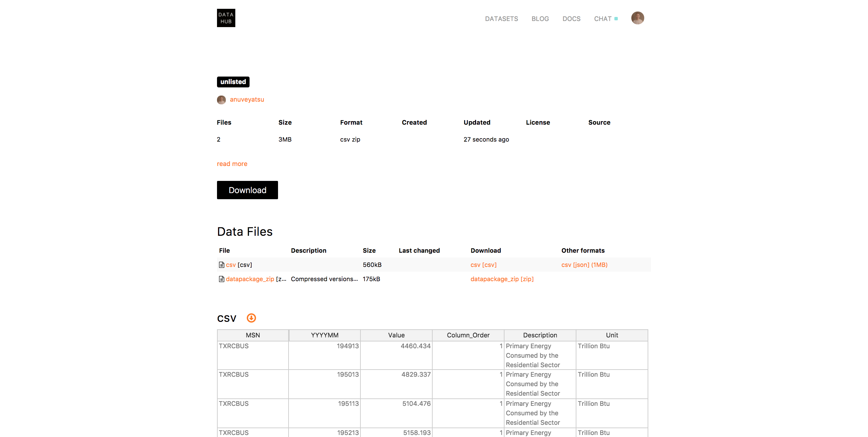Open the datapackage_zip file link
Image resolution: width=868 pixels, height=437 pixels.
250,279
